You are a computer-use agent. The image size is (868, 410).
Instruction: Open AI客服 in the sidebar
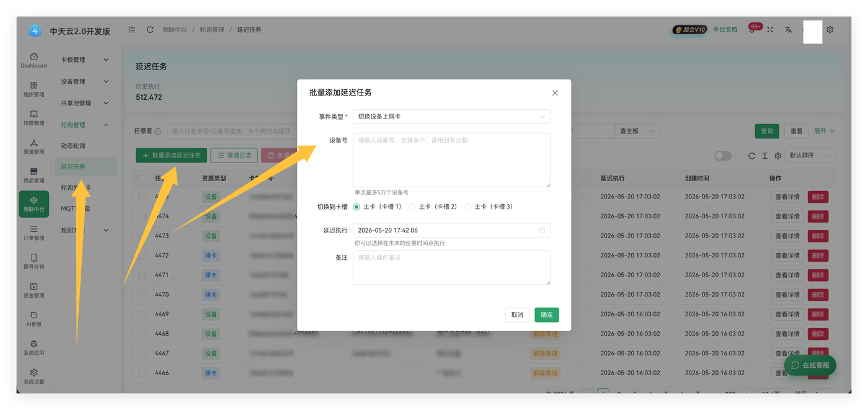[x=33, y=319]
